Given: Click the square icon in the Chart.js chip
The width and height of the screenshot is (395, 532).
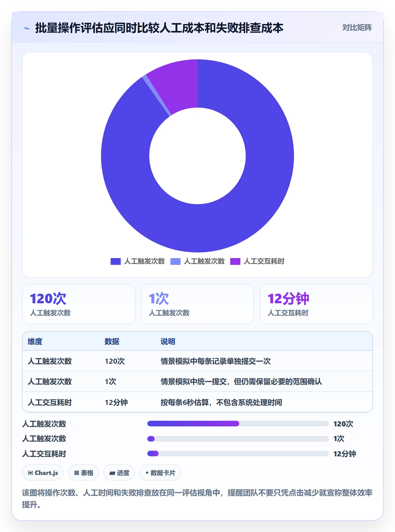Looking at the screenshot, I should pyautogui.click(x=30, y=473).
